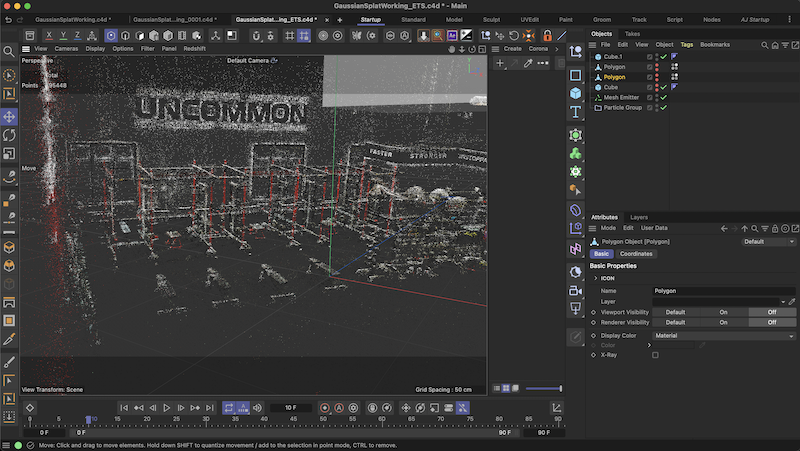Screen dimensions: 800x451
Task: Open the Layer field dropdown arrow
Action: click(783, 302)
